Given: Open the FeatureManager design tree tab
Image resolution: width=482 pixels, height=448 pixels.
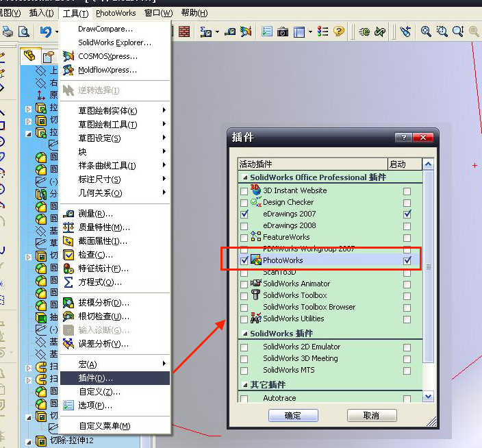Looking at the screenshot, I should point(30,56).
